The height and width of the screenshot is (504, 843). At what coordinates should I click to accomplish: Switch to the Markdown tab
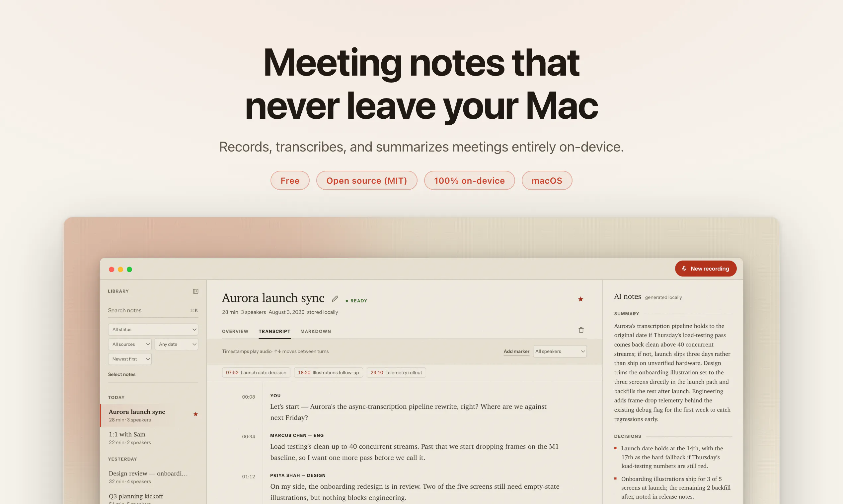(x=315, y=331)
